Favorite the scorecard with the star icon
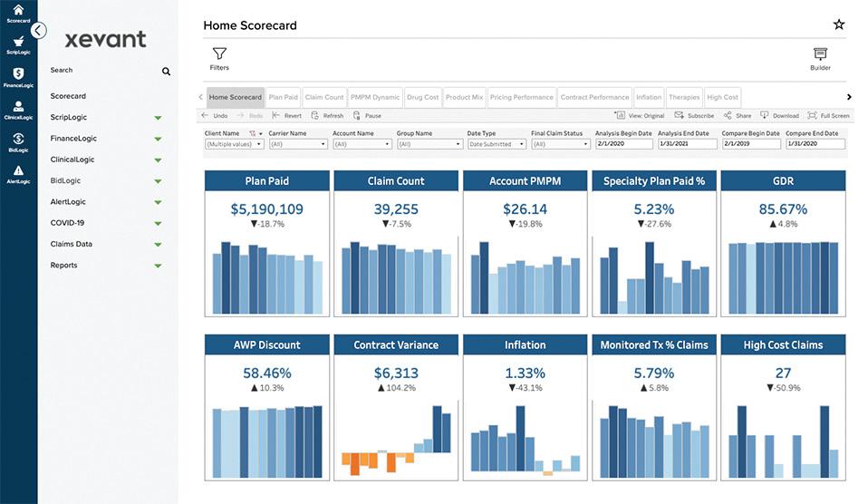Image resolution: width=868 pixels, height=504 pixels. click(x=839, y=24)
